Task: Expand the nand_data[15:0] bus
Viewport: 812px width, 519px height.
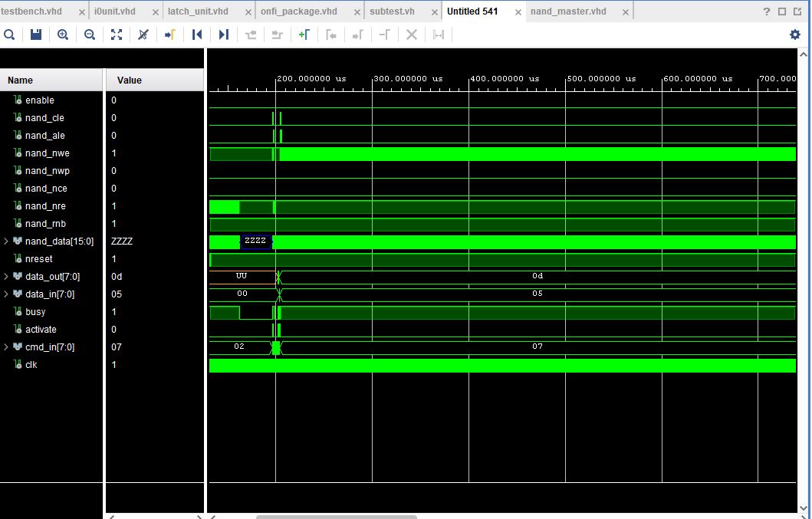Action: tap(6, 241)
